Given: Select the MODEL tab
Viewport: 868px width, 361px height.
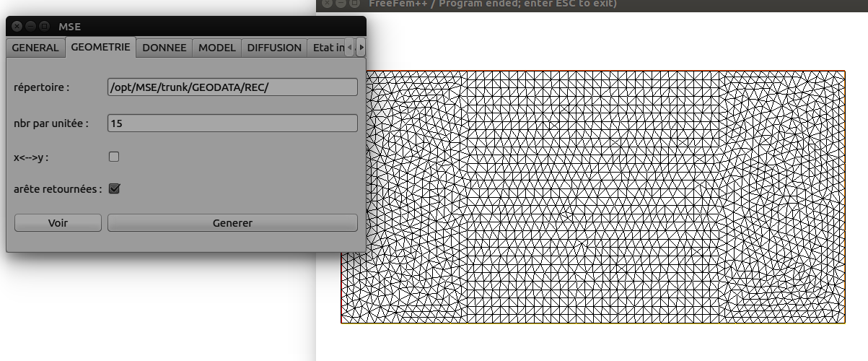Looking at the screenshot, I should (217, 48).
